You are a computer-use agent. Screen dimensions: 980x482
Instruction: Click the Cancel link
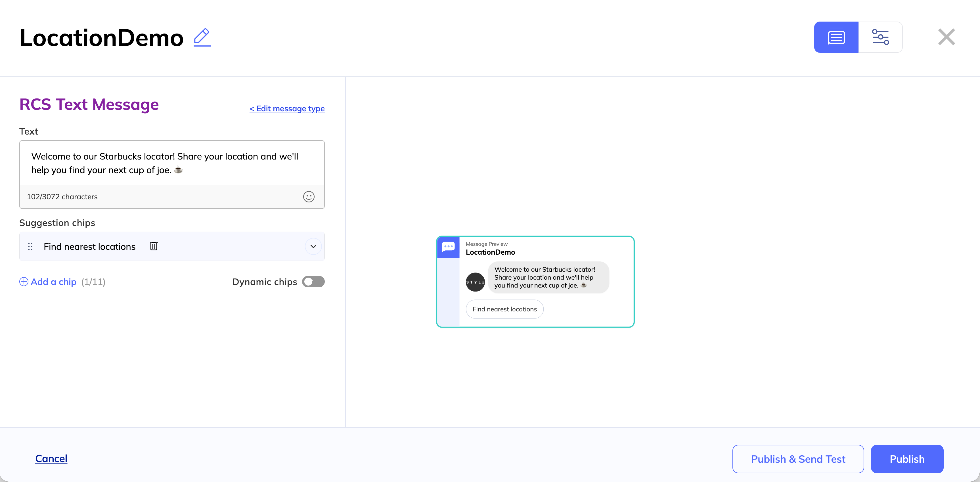point(51,458)
